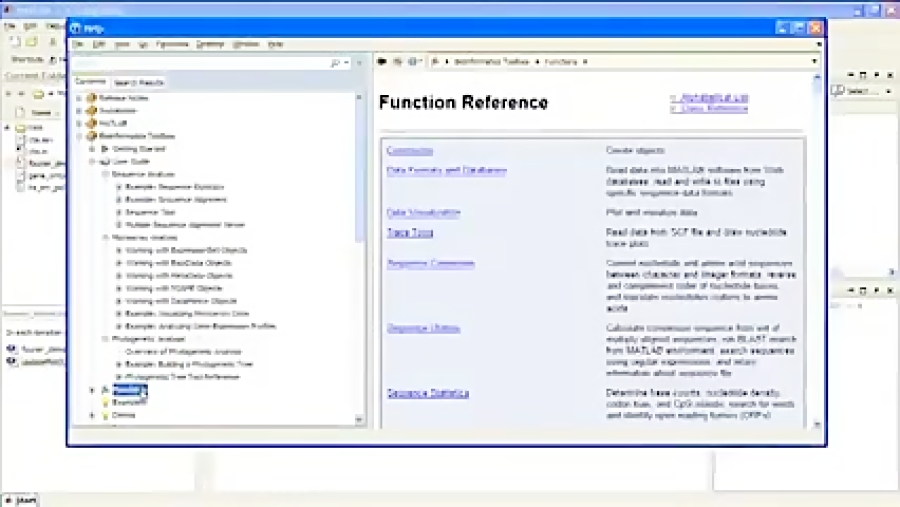Screen dimensions: 900x507
Task: Open the Constructor link
Action: pyautogui.click(x=410, y=151)
